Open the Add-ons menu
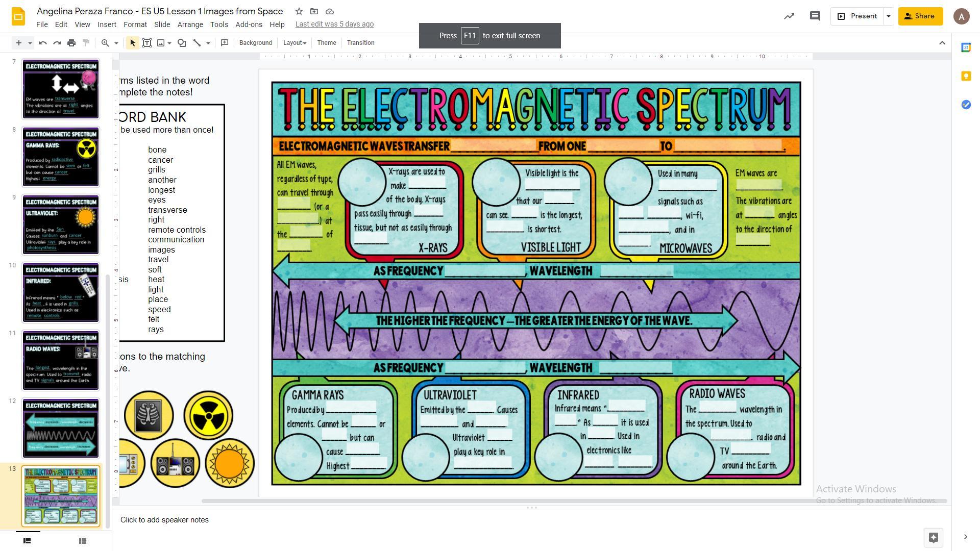 point(249,24)
